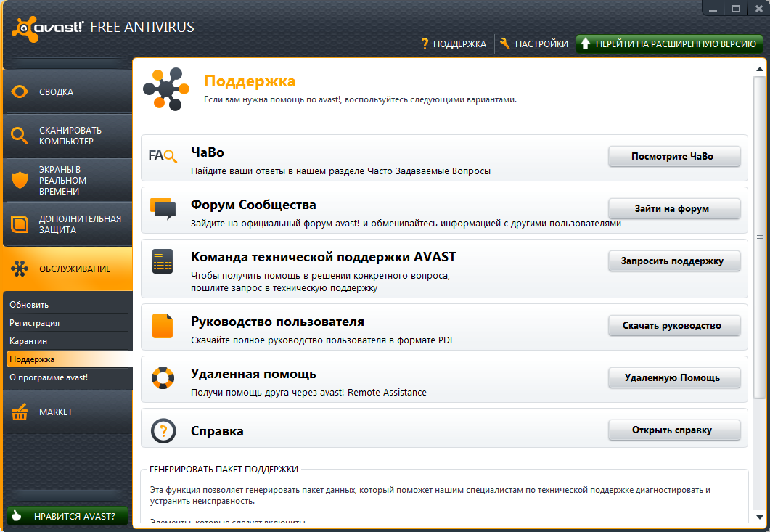Open Настройки in the top bar
The image size is (770, 532).
click(534, 44)
